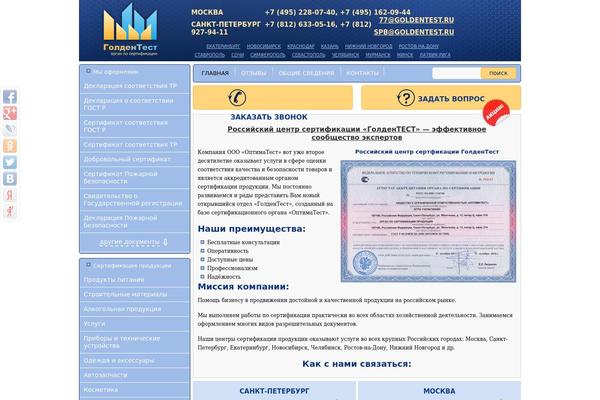Viewport: 600px width, 400px height.
Task: Select Одежда и аксессуары category
Action: (x=134, y=361)
